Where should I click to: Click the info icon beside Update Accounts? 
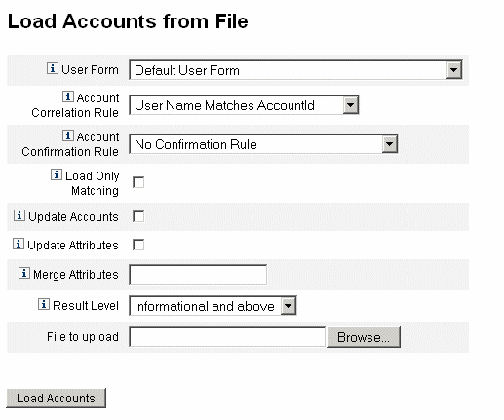[19, 215]
